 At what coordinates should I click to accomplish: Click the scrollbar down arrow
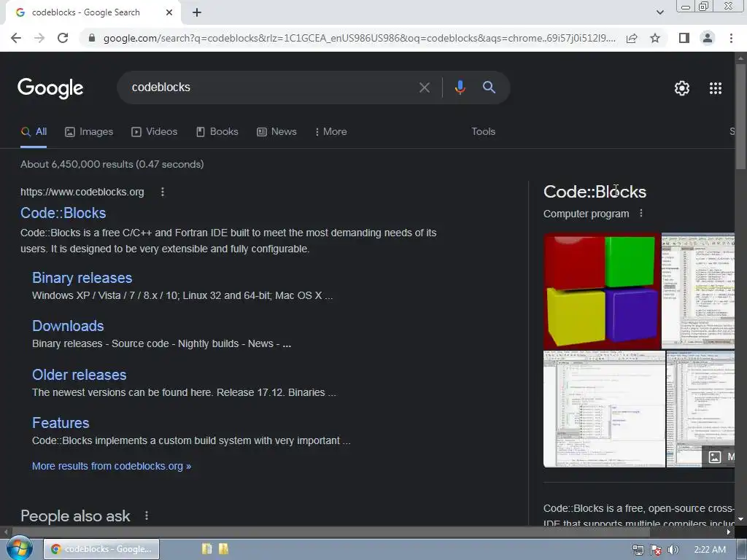click(x=740, y=519)
